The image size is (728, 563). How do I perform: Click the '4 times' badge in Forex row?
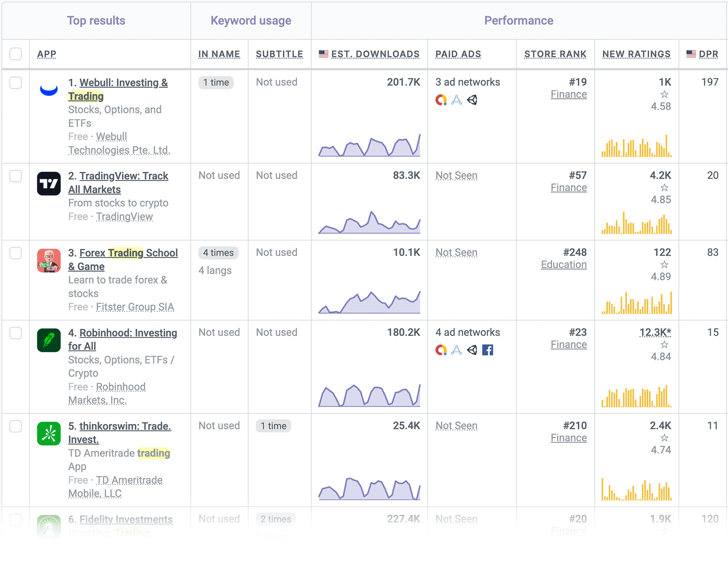click(218, 253)
